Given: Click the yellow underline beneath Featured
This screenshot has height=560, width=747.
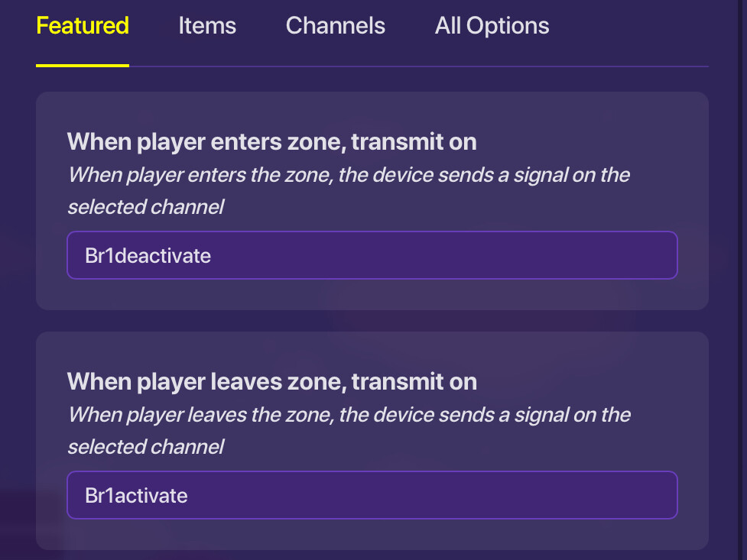Looking at the screenshot, I should click(83, 66).
